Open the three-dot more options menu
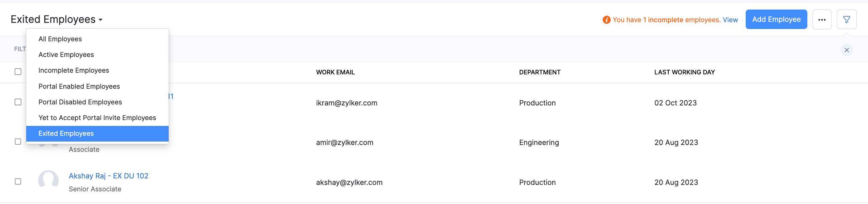This screenshot has width=868, height=204. (822, 19)
